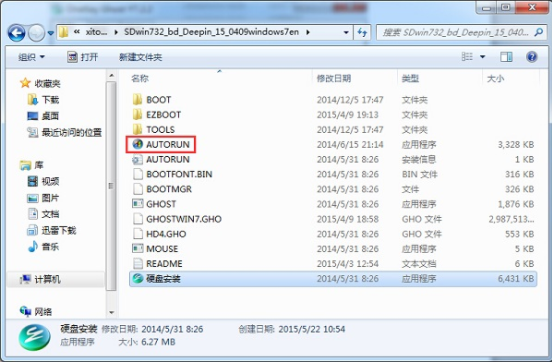Select the AUTORUN 安装信息 file icon

pyautogui.click(x=137, y=159)
